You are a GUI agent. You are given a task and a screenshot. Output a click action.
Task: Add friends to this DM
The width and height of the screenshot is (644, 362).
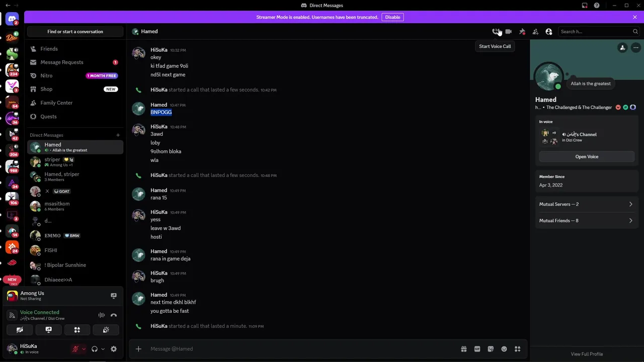535,32
